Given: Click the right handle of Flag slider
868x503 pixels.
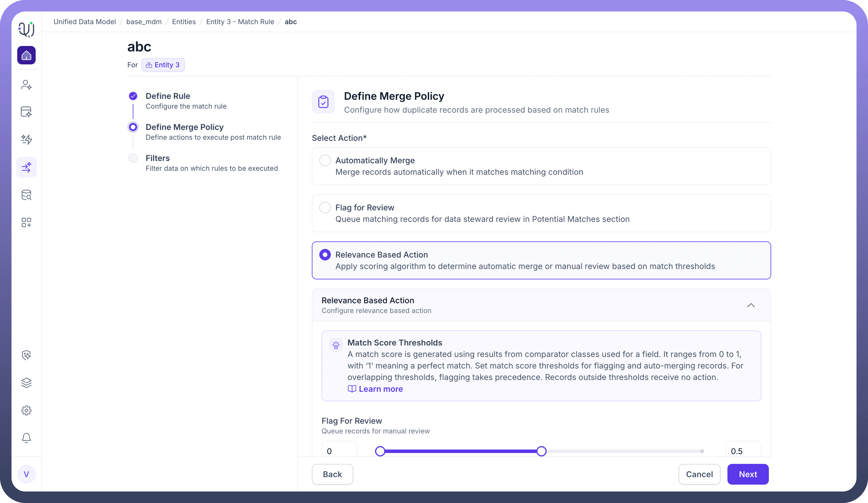Looking at the screenshot, I should point(541,451).
